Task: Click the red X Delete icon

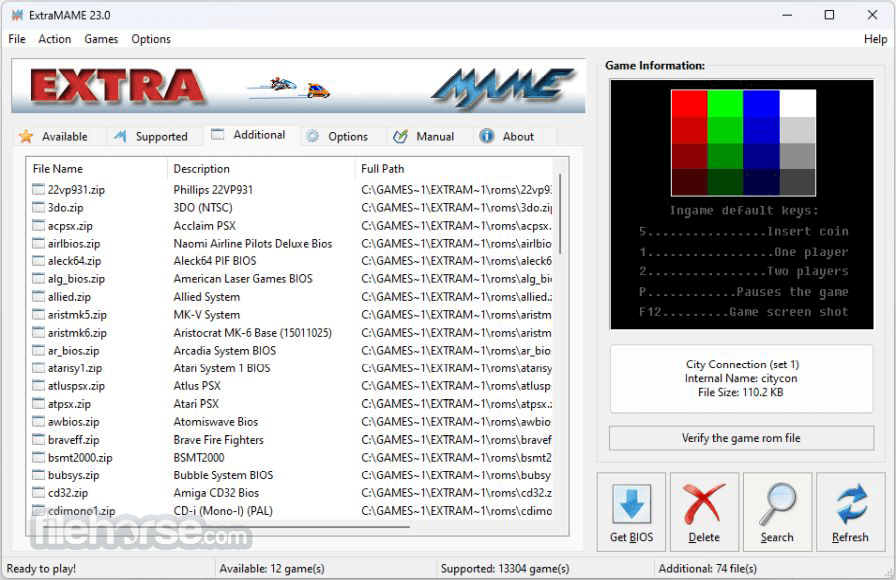Action: (x=704, y=505)
